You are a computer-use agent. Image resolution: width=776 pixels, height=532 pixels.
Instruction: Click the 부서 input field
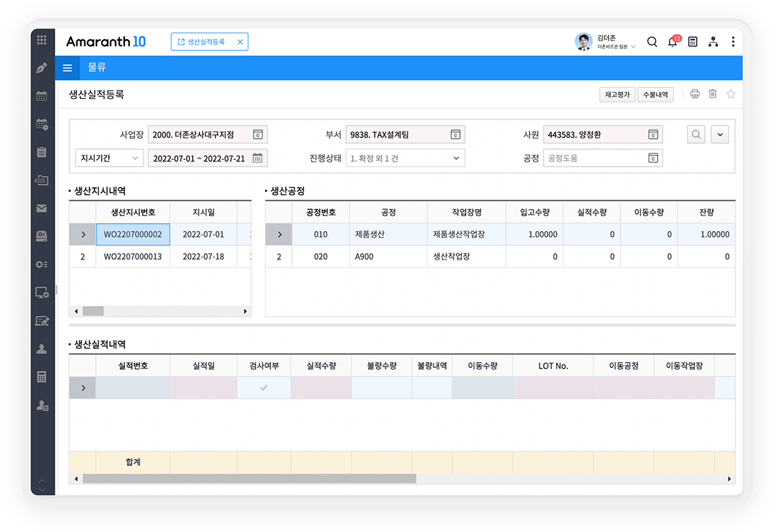click(405, 135)
